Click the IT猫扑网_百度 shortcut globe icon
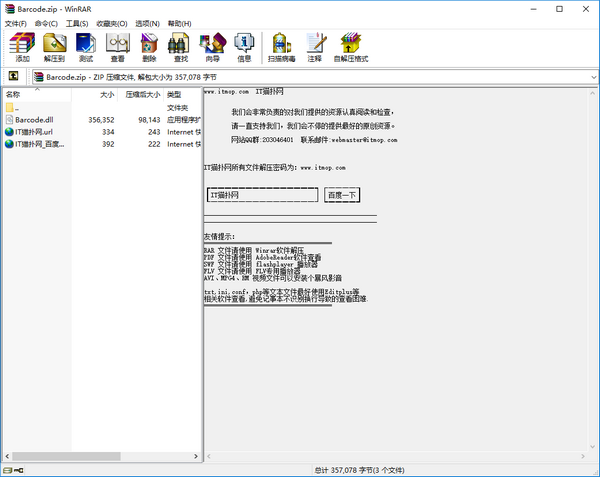Image resolution: width=600 pixels, height=477 pixels. (10, 144)
